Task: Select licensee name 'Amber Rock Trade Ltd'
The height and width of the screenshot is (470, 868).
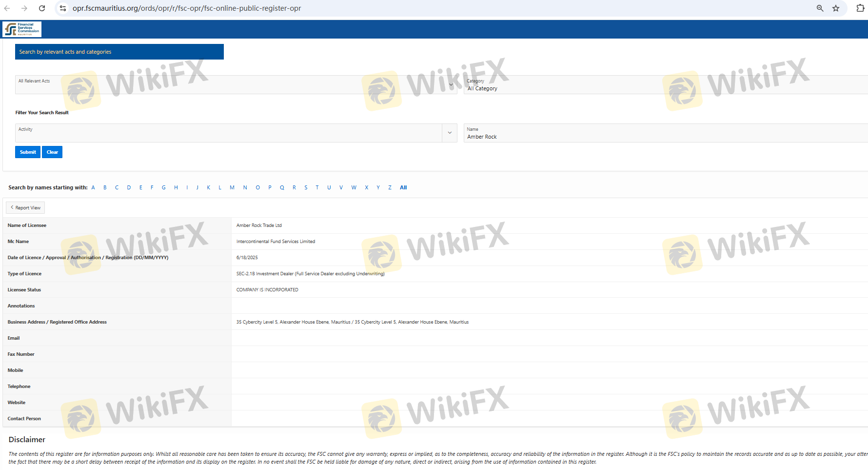Action: pos(259,225)
